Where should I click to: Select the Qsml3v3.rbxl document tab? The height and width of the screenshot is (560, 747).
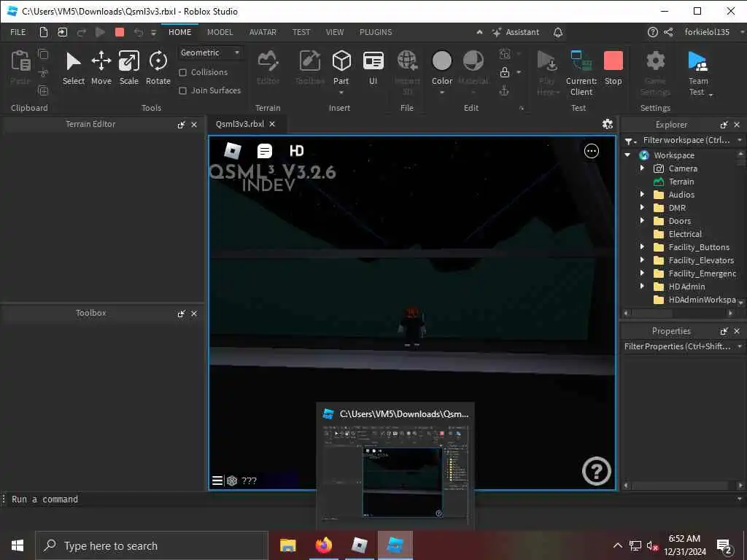(239, 124)
